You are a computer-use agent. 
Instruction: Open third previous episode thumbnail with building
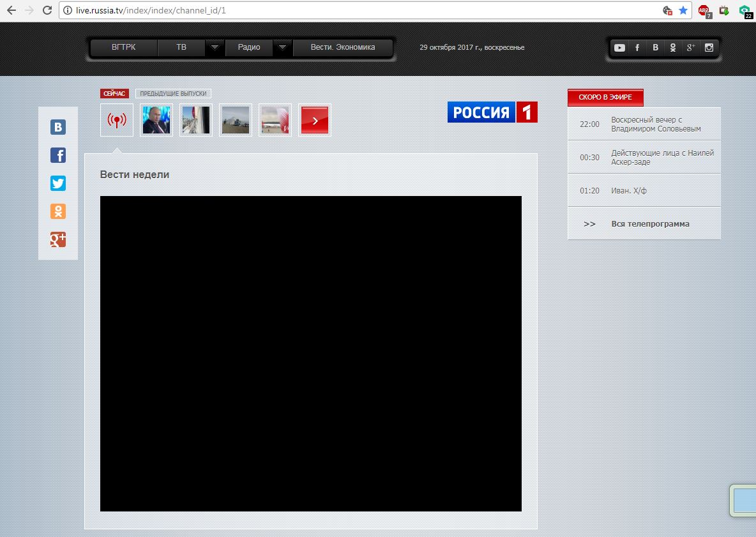(x=235, y=120)
